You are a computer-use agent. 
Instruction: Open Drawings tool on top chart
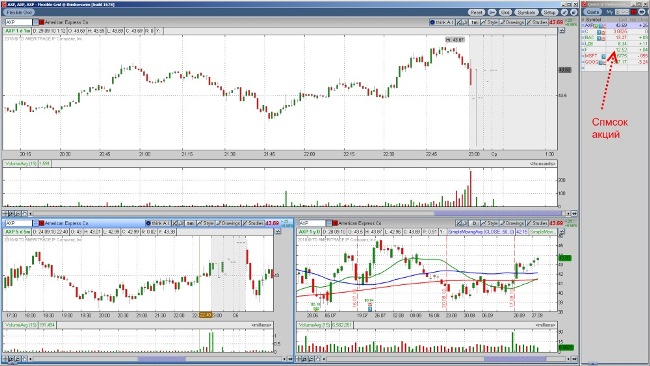(512, 22)
